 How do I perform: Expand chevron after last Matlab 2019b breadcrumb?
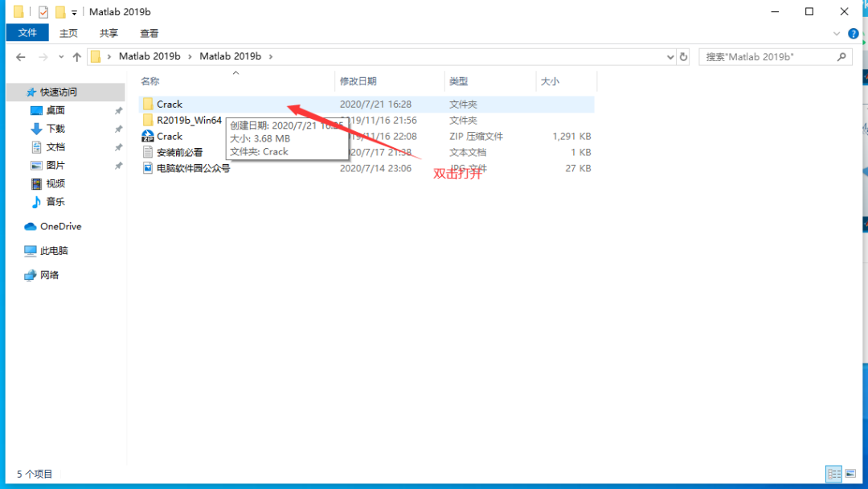271,56
